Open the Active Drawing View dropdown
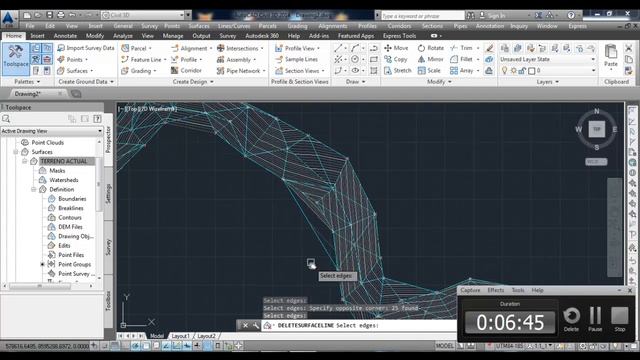This screenshot has width=640, height=360. 51,131
